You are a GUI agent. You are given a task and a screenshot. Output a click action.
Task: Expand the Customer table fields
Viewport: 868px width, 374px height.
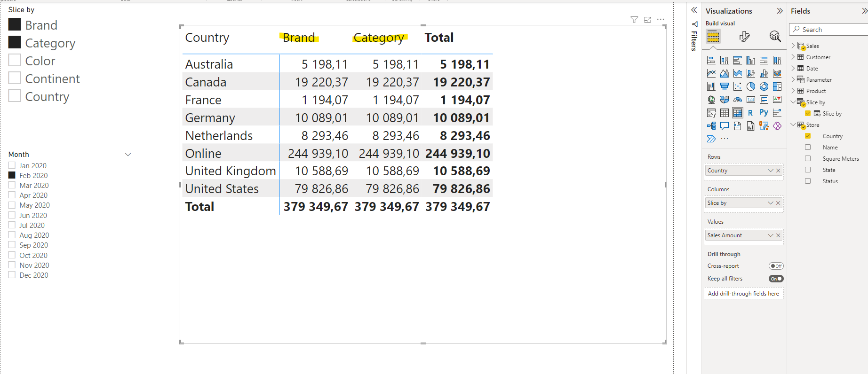793,57
